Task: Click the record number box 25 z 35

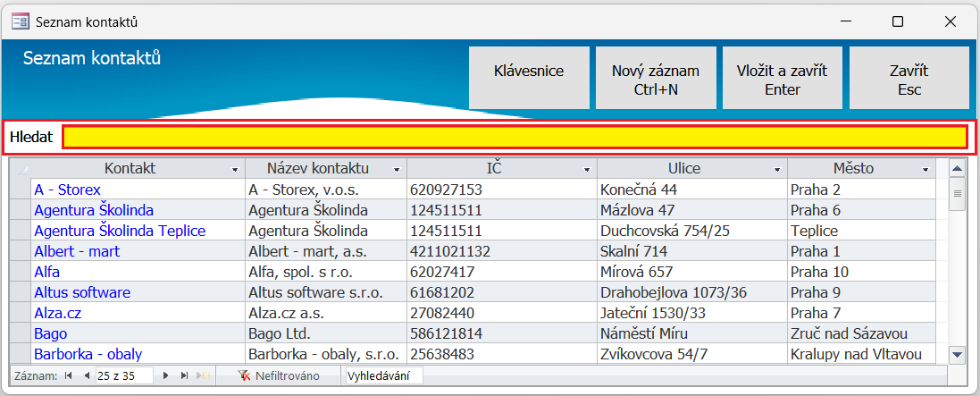Action: (124, 375)
